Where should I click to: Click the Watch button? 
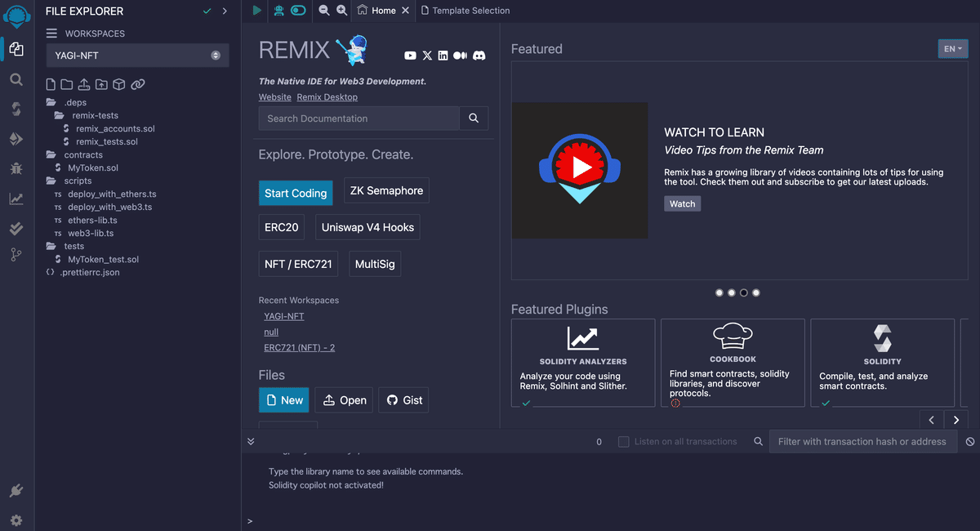pyautogui.click(x=683, y=203)
